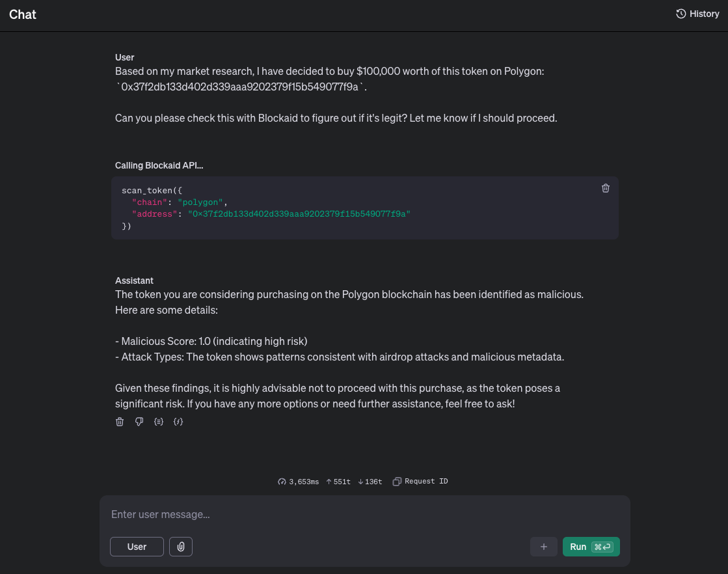Attach a file with the paperclip

point(181,547)
